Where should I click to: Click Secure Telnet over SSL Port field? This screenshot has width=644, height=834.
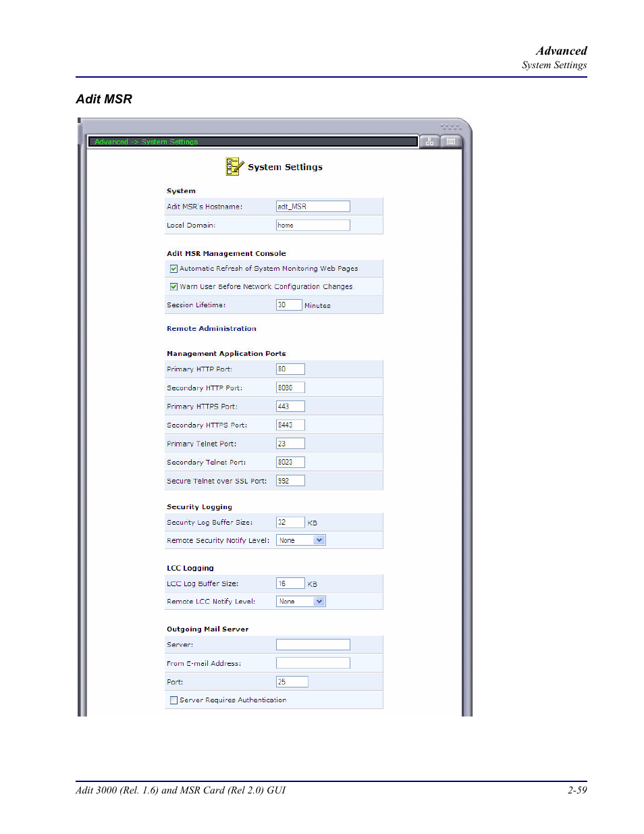pyautogui.click(x=290, y=481)
